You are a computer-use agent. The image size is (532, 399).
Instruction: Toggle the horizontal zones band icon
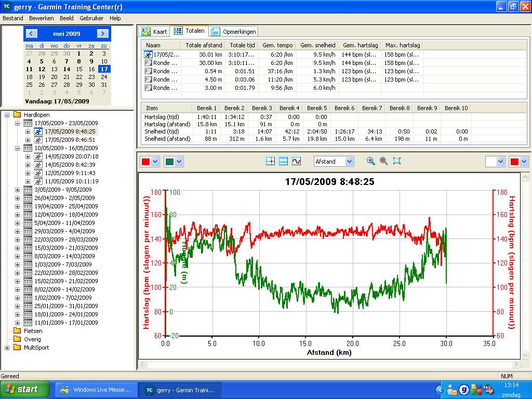click(283, 161)
